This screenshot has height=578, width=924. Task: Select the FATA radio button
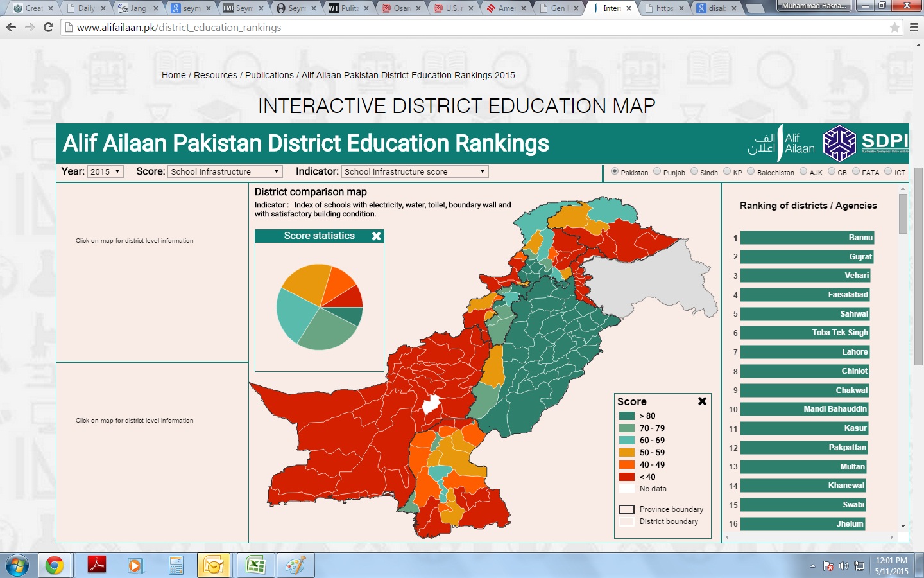pyautogui.click(x=856, y=171)
